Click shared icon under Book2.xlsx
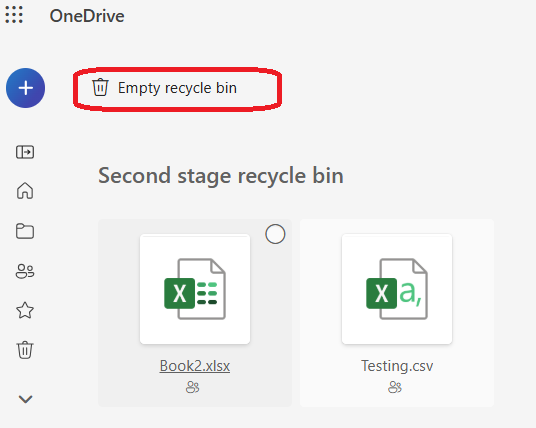This screenshot has width=536, height=428. (x=192, y=387)
